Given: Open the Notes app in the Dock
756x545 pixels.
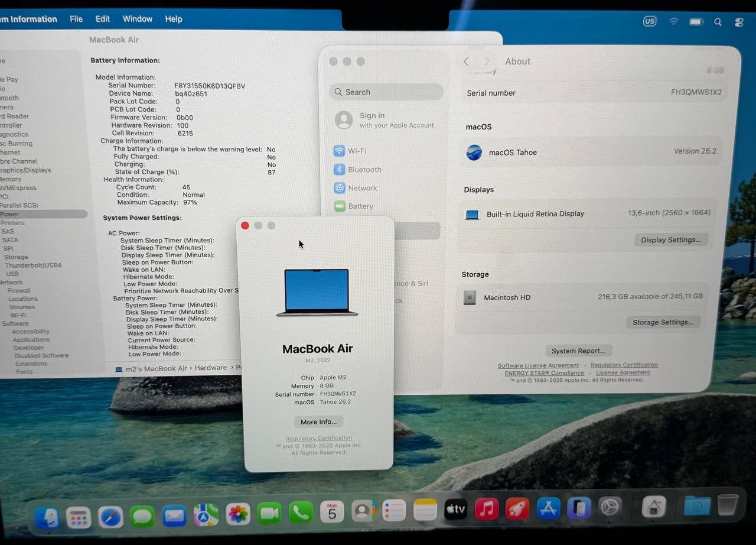Looking at the screenshot, I should pyautogui.click(x=425, y=510).
